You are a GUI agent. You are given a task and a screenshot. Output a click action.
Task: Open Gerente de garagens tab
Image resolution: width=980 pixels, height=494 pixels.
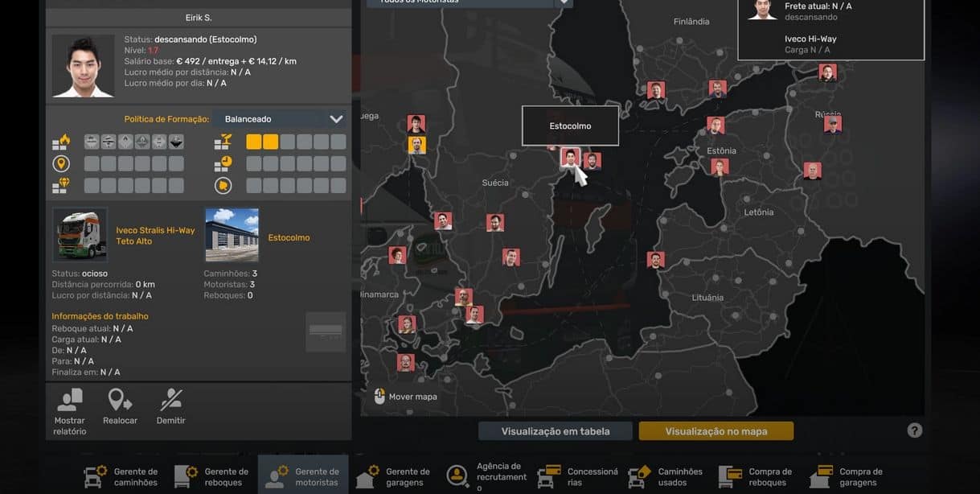393,476
